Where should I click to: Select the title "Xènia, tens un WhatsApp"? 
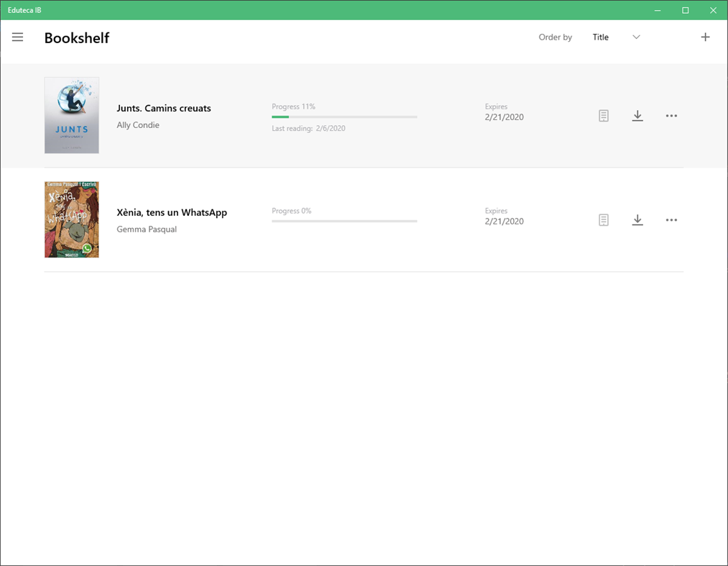[x=172, y=212]
